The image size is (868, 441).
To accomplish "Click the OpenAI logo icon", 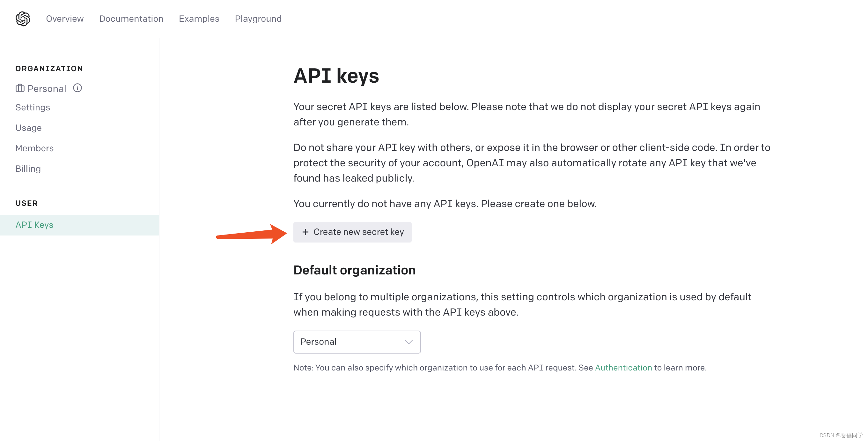I will [23, 19].
